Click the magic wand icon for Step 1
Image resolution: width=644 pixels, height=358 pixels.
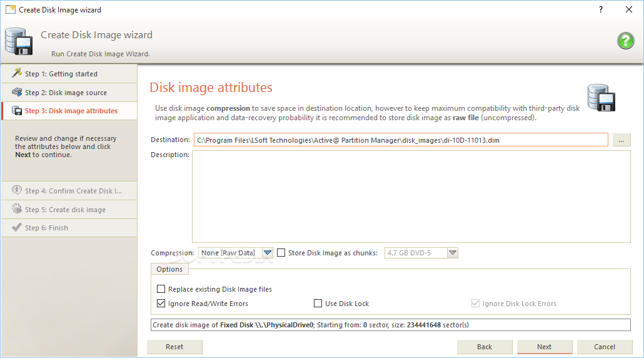point(17,73)
